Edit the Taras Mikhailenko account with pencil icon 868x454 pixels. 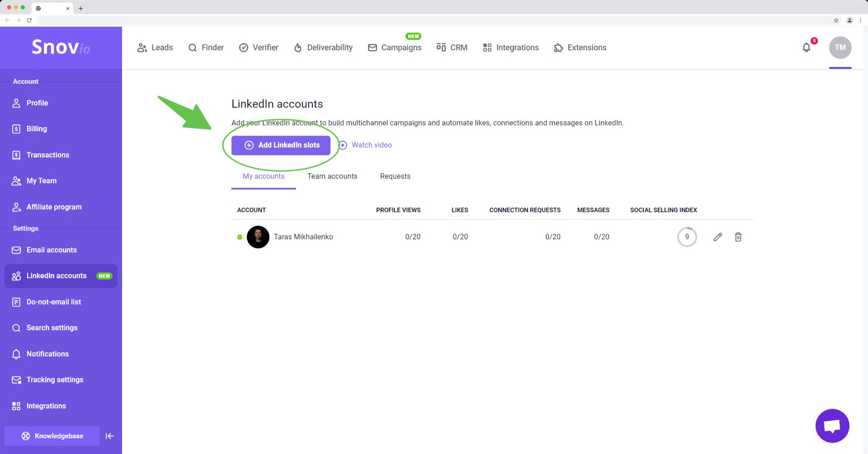point(717,237)
